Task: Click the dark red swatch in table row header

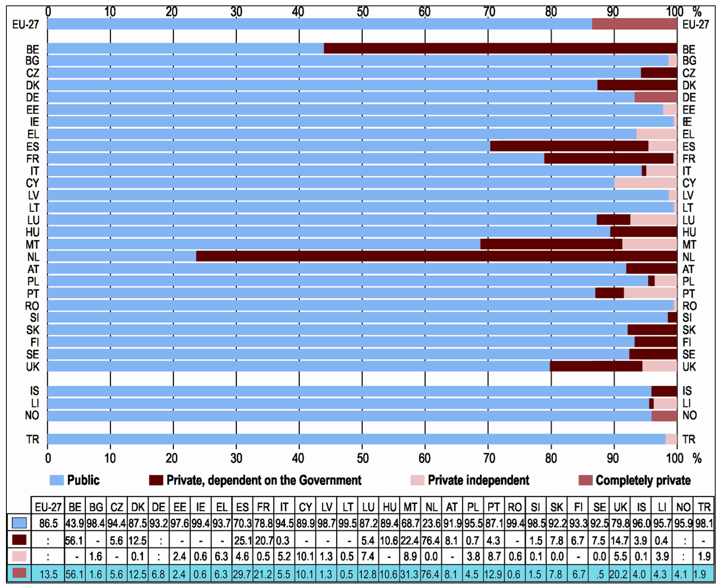Action: click(x=19, y=540)
